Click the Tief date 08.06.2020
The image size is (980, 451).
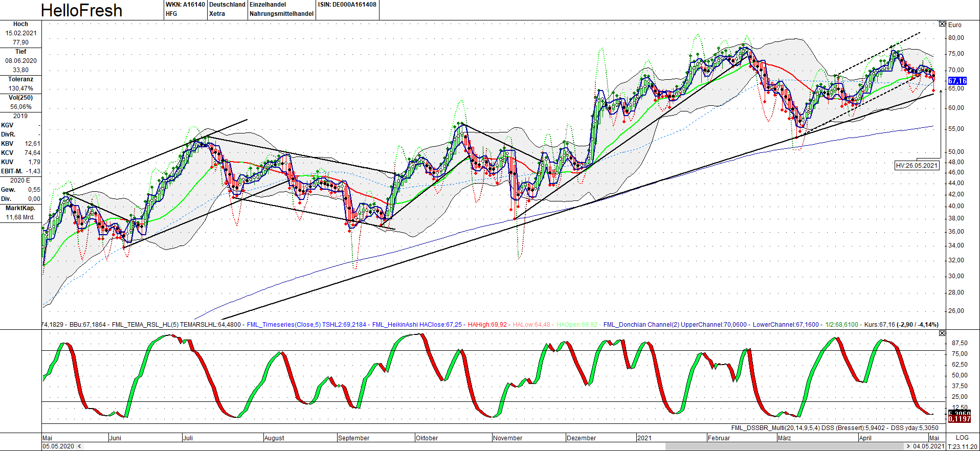coord(21,61)
